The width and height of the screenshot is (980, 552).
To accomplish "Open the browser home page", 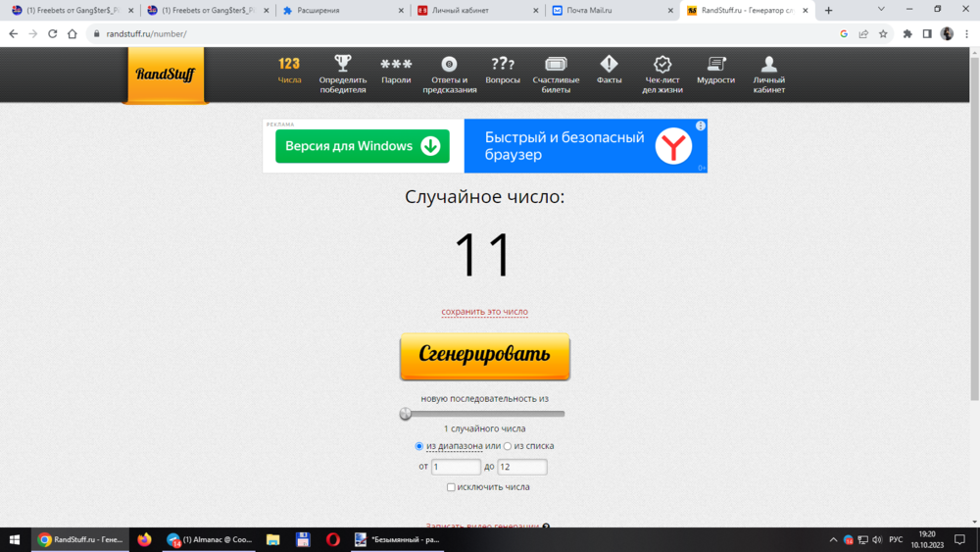I will 73,33.
